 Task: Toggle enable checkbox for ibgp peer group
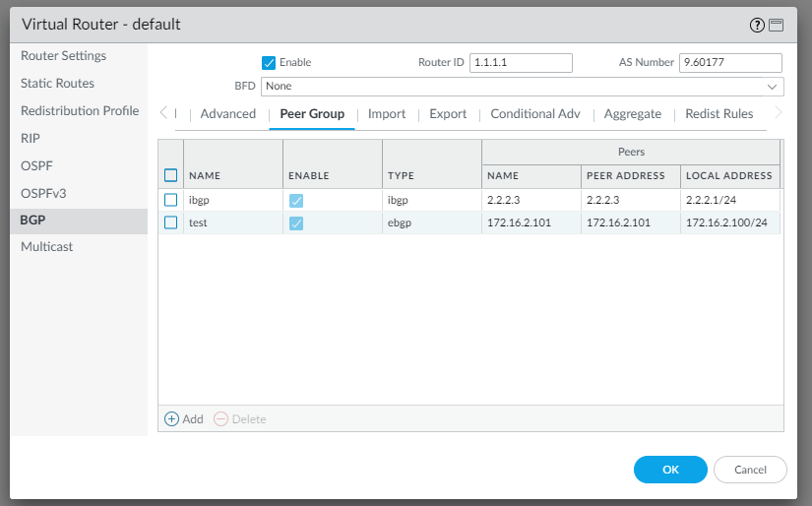(296, 201)
